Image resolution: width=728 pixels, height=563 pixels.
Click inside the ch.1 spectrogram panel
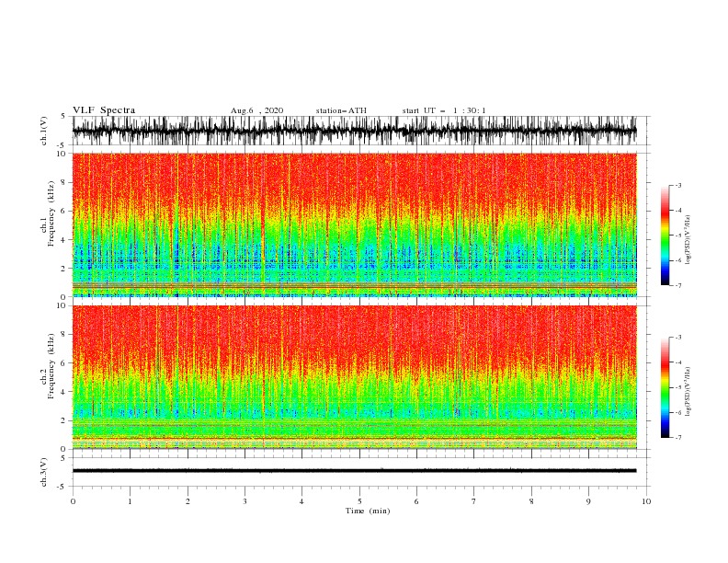tap(354, 224)
